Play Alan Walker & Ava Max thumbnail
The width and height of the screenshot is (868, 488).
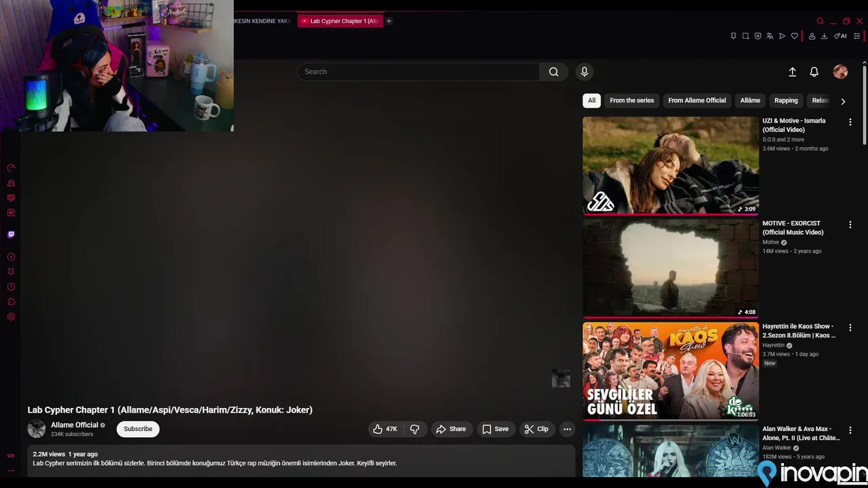coord(671,451)
